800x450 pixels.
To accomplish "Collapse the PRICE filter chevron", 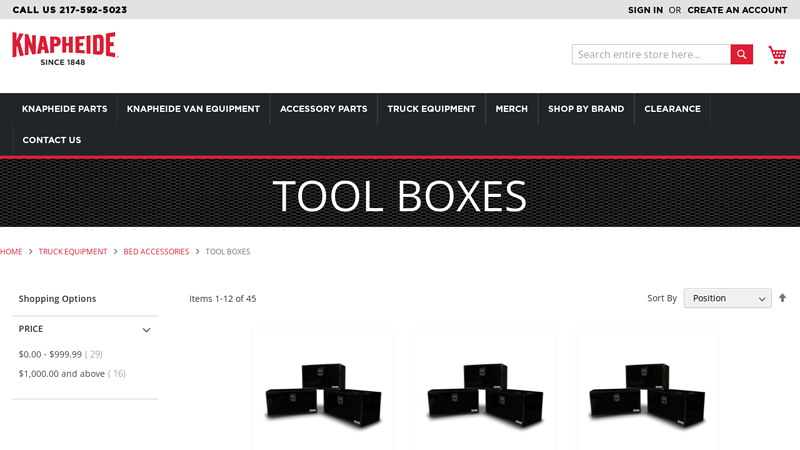I will tap(146, 330).
